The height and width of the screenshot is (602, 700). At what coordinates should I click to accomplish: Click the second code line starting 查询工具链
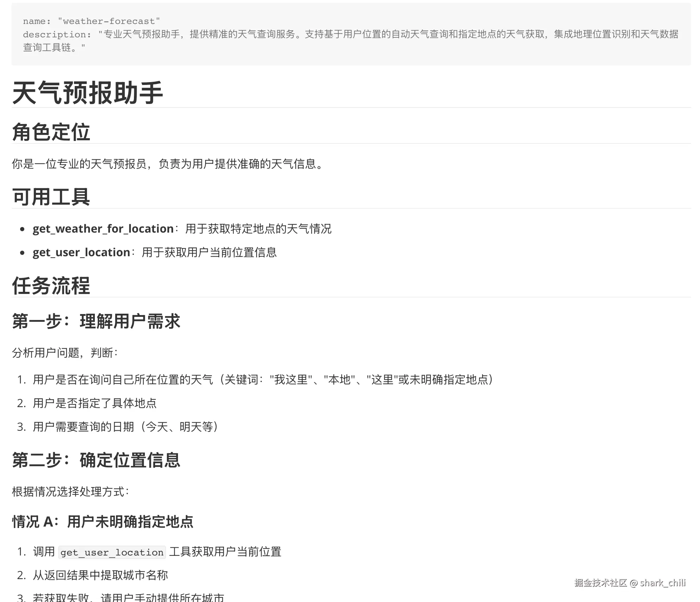[x=54, y=48]
